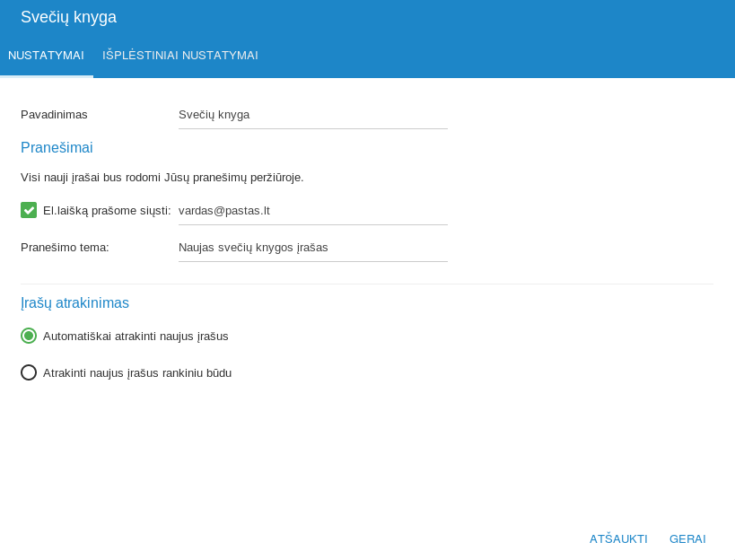Edit the Pranešimo tema subject field
This screenshot has height=560, width=735.
point(312,248)
